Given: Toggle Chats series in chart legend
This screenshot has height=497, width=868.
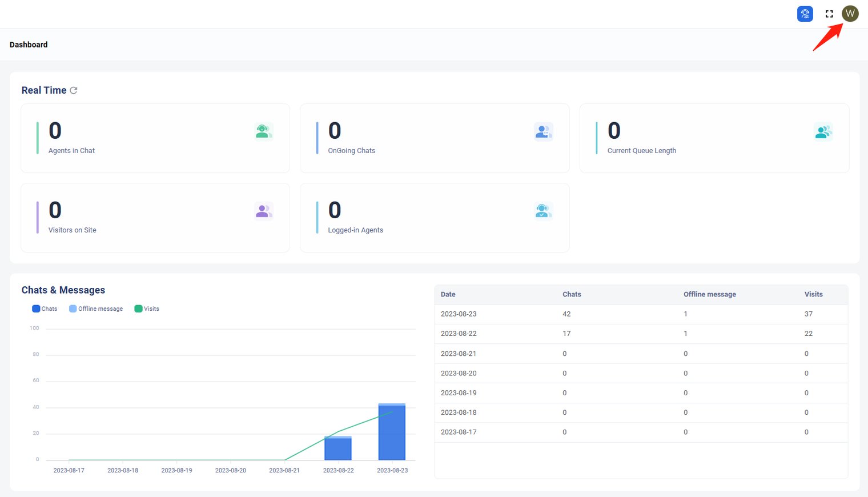Looking at the screenshot, I should 45,308.
